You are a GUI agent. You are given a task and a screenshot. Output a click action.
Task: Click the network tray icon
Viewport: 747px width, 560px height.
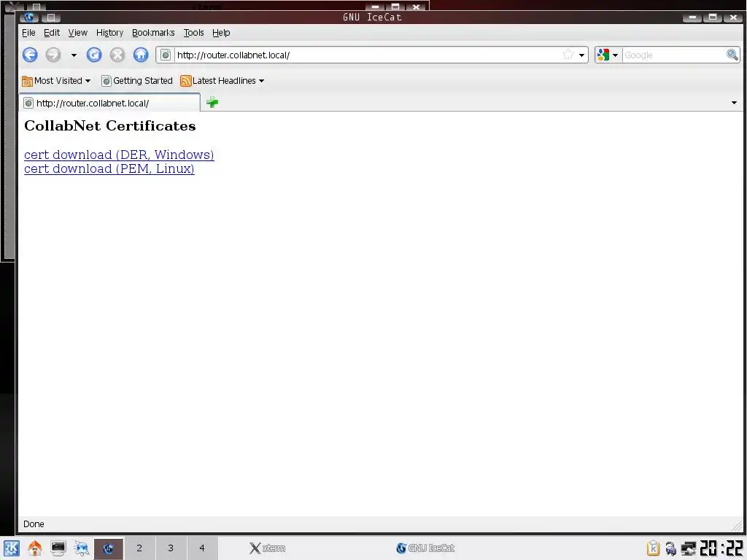click(689, 548)
